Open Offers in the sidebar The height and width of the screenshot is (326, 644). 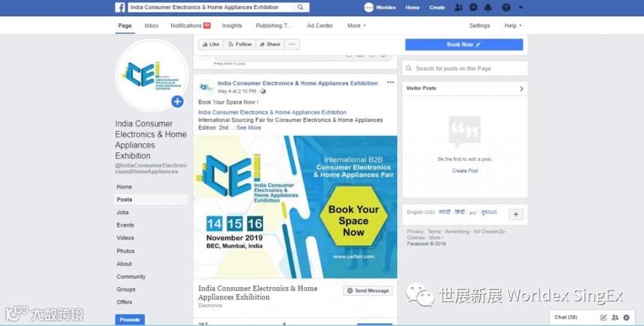(x=124, y=302)
